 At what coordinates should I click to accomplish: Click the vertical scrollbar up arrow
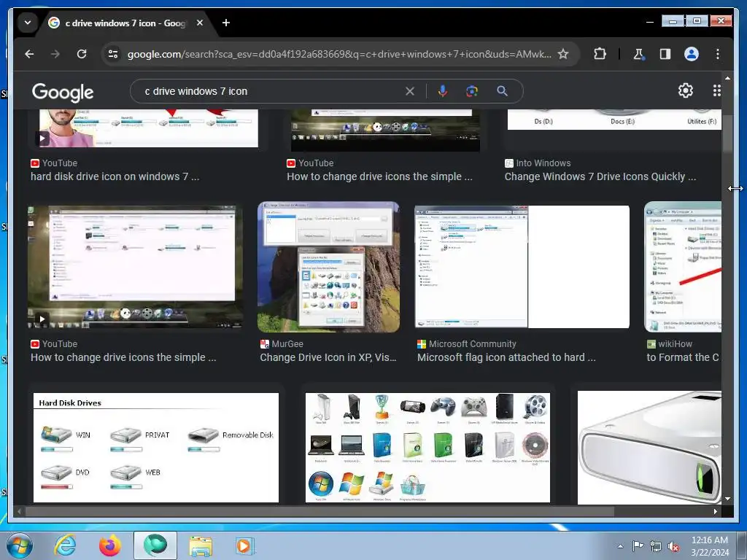(x=727, y=77)
